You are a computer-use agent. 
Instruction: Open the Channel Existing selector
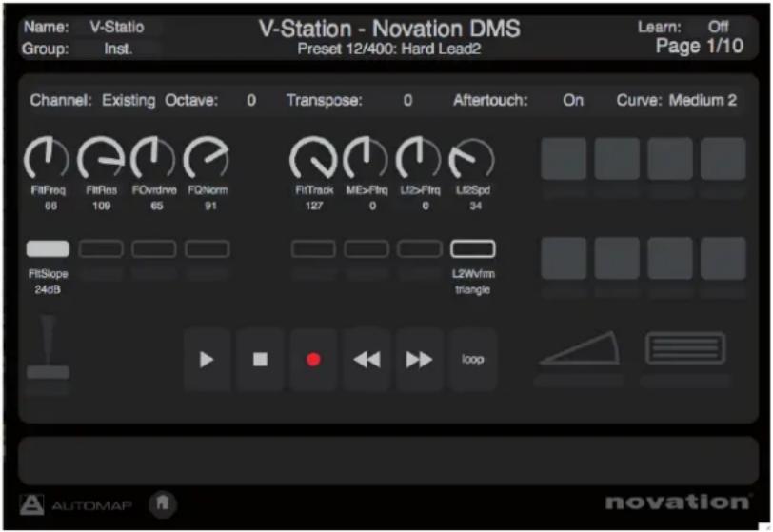129,100
